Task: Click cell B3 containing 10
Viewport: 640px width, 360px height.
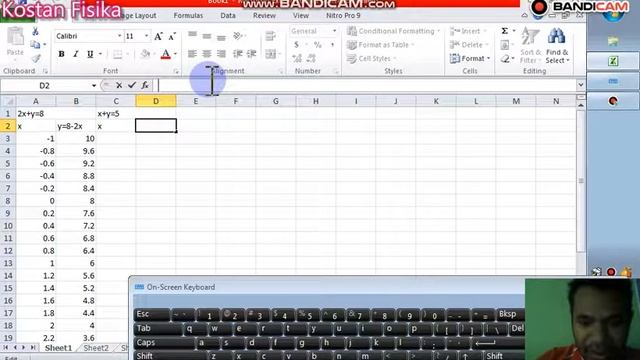Action: [76, 139]
